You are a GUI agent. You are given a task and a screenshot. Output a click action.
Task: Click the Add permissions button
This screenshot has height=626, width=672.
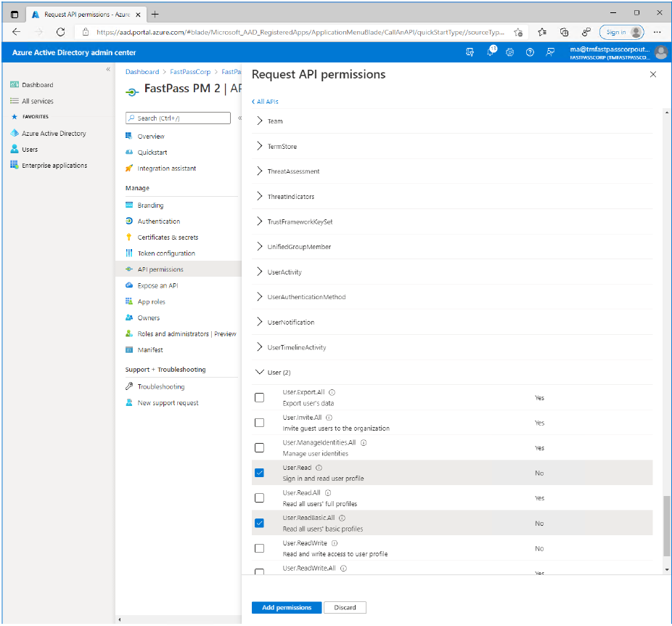point(286,607)
